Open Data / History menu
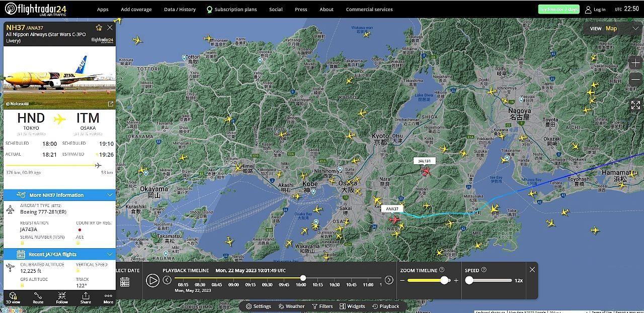 [x=180, y=10]
